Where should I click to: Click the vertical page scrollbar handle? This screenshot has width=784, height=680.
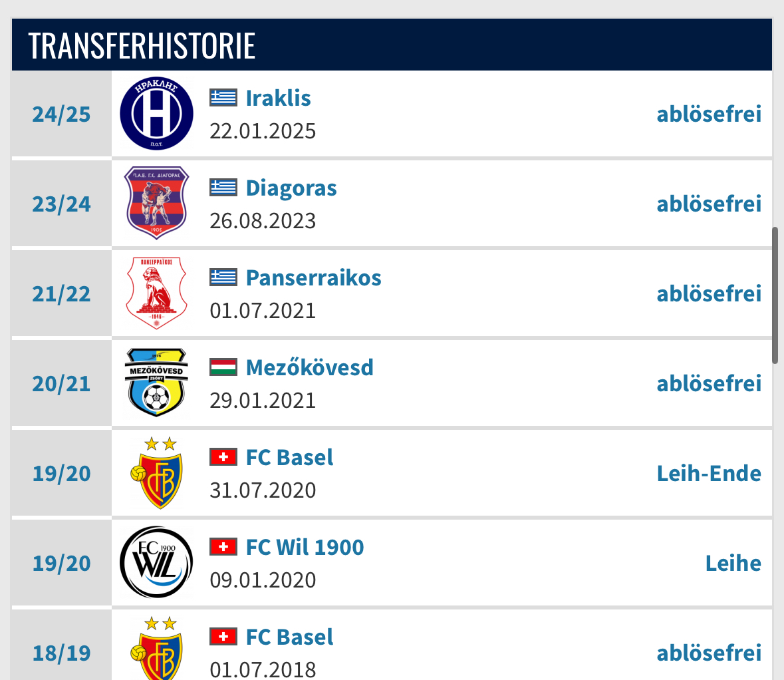point(775,295)
